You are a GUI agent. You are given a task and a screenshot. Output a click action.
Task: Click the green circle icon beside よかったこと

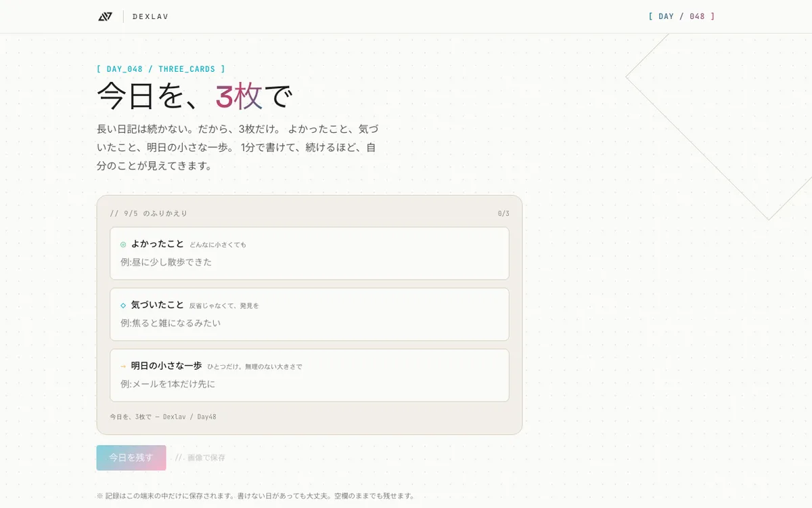[123, 245]
